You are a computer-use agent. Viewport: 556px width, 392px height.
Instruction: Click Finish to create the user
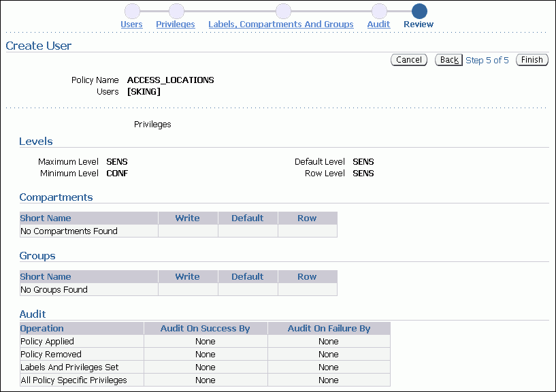click(x=532, y=60)
